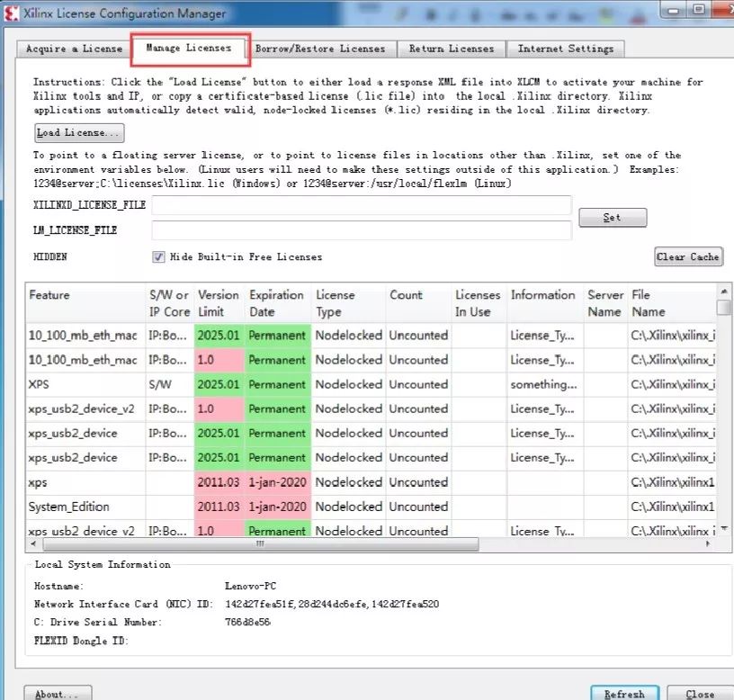Viewport: 734px width, 700px height.
Task: Click the Server Name column header
Action: coord(605,303)
